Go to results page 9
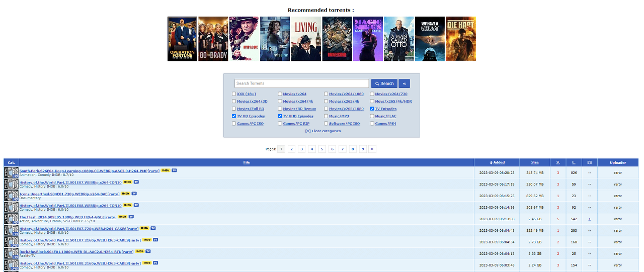This screenshot has height=272, width=644. pyautogui.click(x=363, y=149)
